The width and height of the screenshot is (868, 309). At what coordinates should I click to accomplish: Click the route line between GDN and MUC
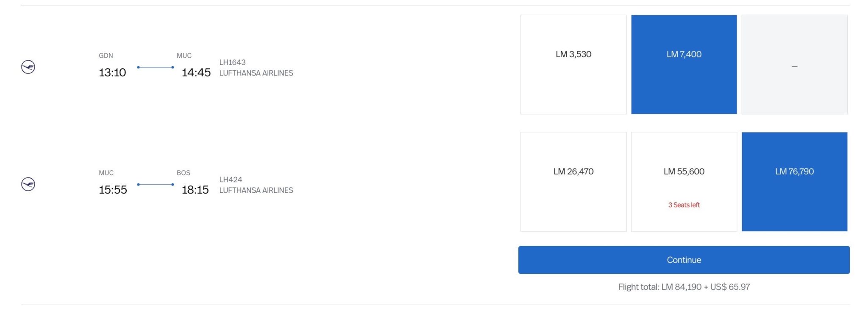click(156, 67)
